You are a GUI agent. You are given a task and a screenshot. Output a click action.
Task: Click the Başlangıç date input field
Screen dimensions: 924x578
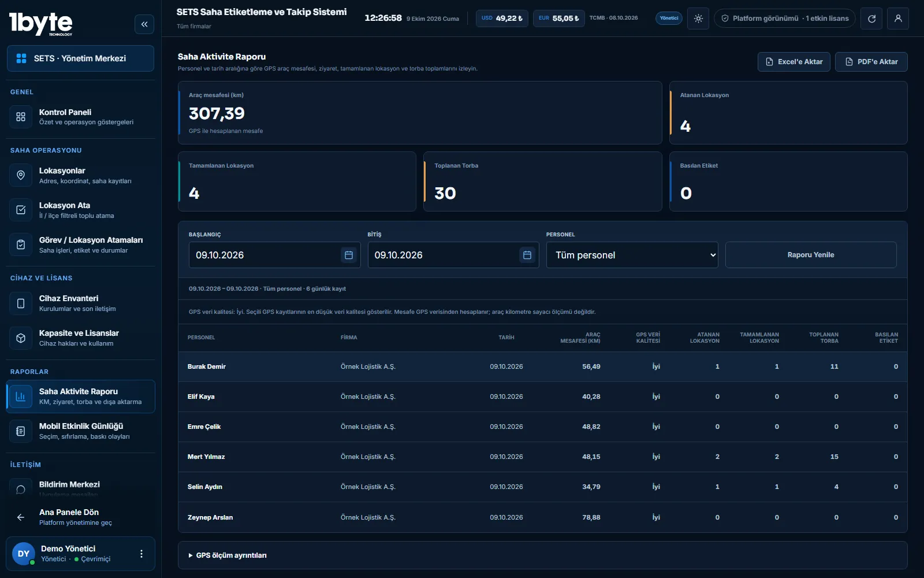[275, 255]
